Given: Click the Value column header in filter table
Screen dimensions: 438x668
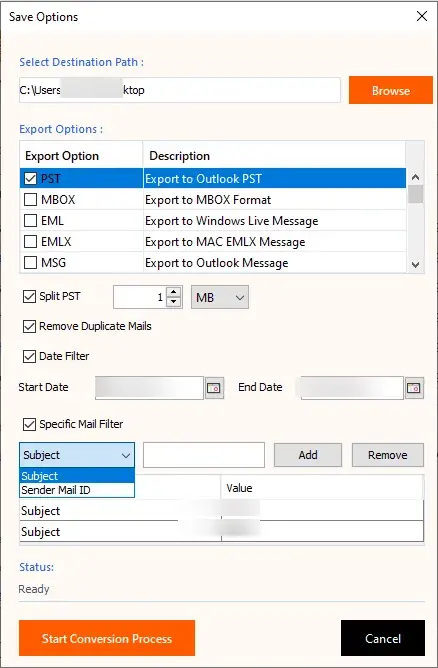Looking at the screenshot, I should [322, 488].
